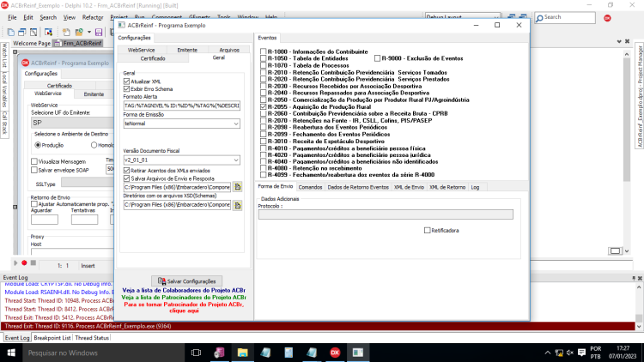Switch to the Emitente tab

click(187, 50)
